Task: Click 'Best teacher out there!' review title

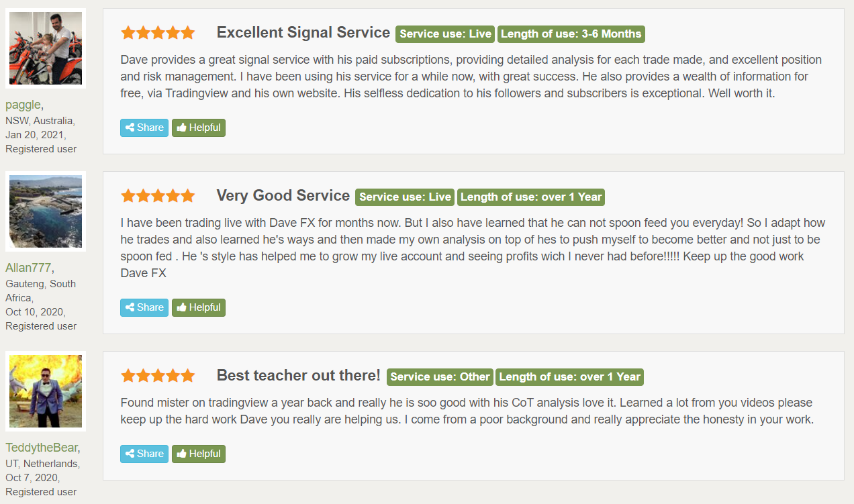Action: coord(298,376)
